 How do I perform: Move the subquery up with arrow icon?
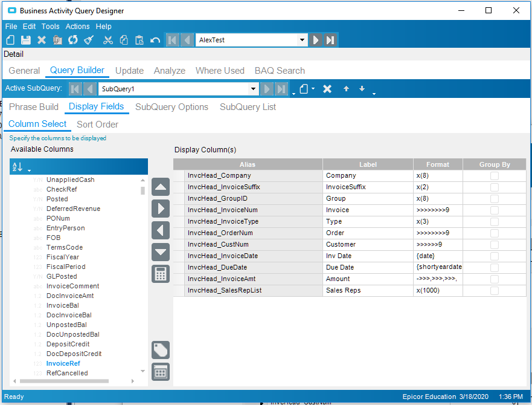(x=346, y=89)
